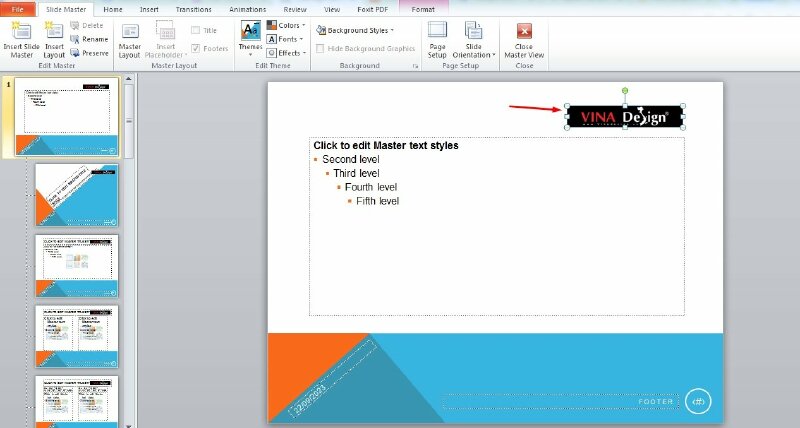
Task: Open Page Setup dialog
Action: pyautogui.click(x=437, y=40)
